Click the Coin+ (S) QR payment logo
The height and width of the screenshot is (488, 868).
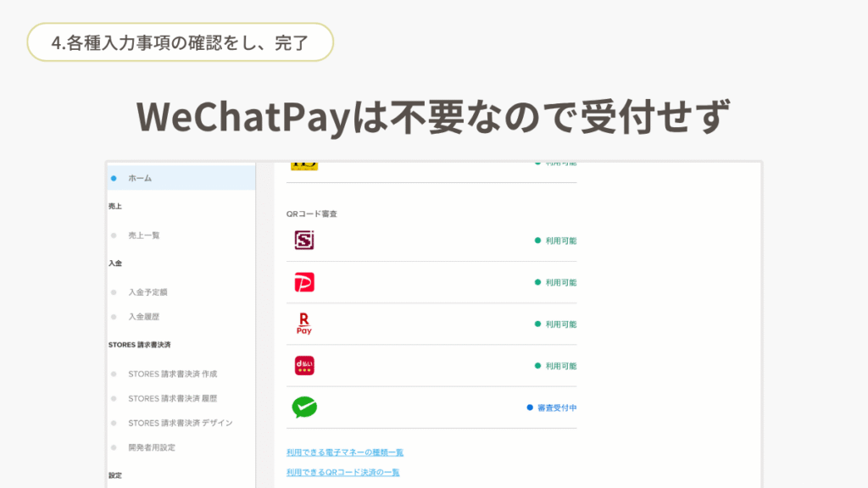[303, 241]
